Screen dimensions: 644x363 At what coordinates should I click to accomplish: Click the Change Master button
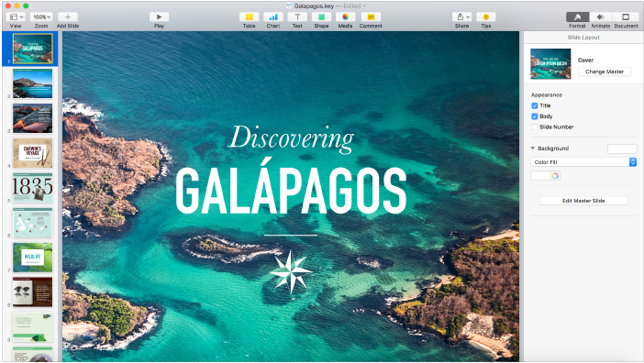point(605,71)
